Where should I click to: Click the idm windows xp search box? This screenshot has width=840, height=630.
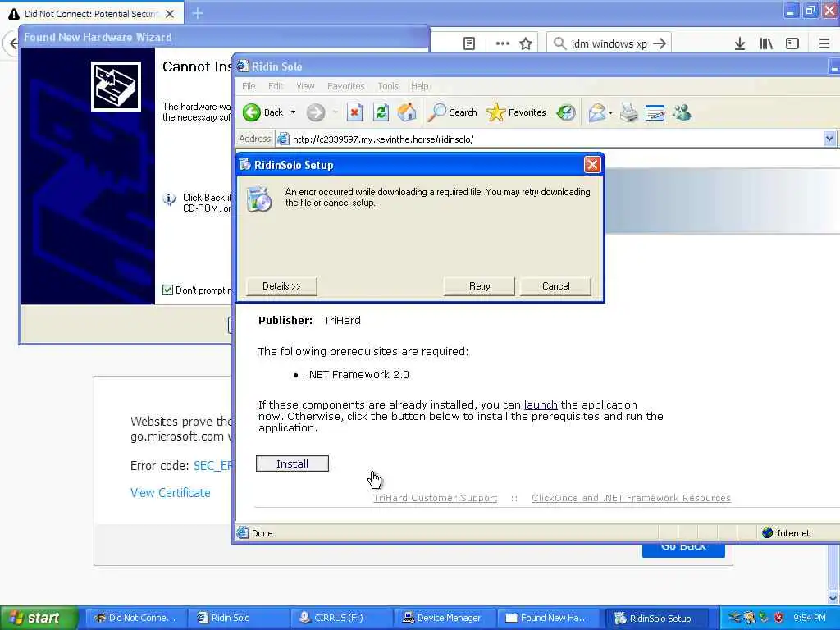point(609,43)
